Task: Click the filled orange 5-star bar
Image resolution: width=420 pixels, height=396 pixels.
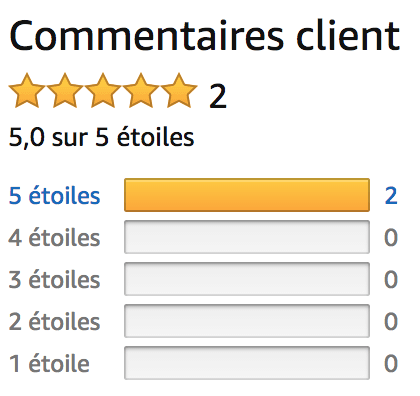Action: (x=247, y=195)
